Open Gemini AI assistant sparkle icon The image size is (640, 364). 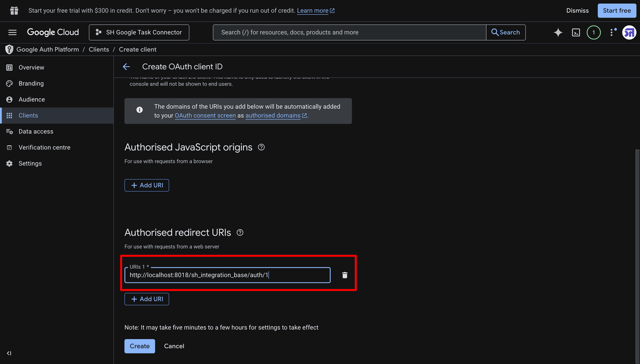click(558, 32)
